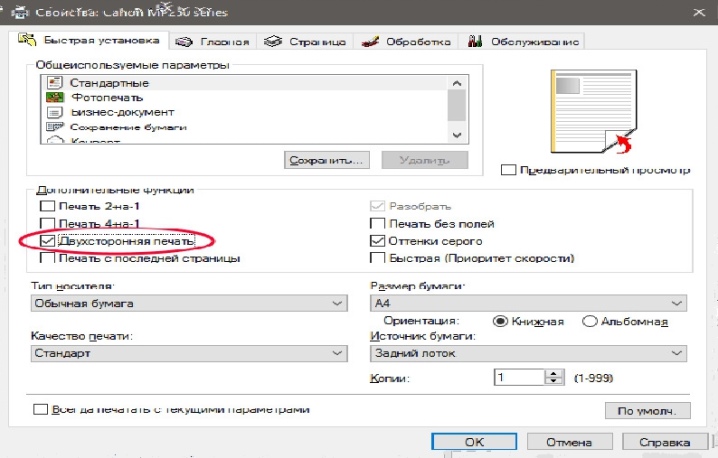Go to the Обслуживание tab

pos(525,41)
